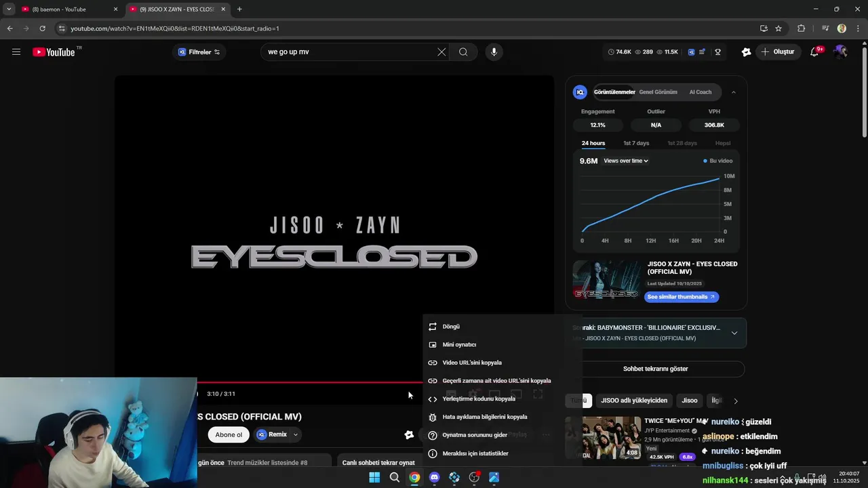Open the vidIQ list icon with blue dot
This screenshot has width=868, height=488.
pos(703,52)
